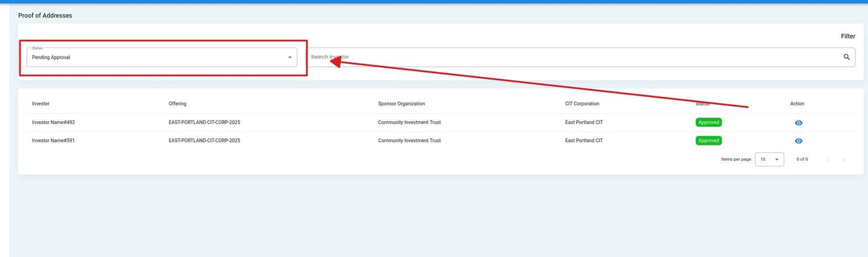Click the Offering column header
Screen dimensions: 868x257
pyautogui.click(x=177, y=104)
